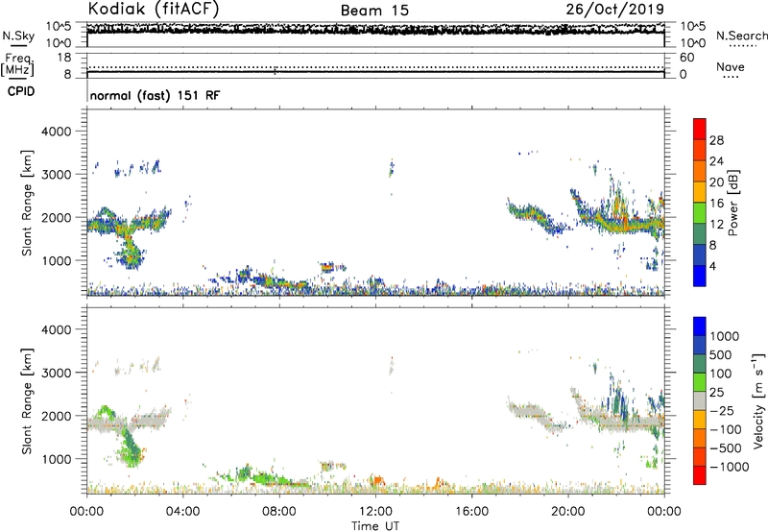Click the 'Freq. [MHz]' axis label

(17, 65)
